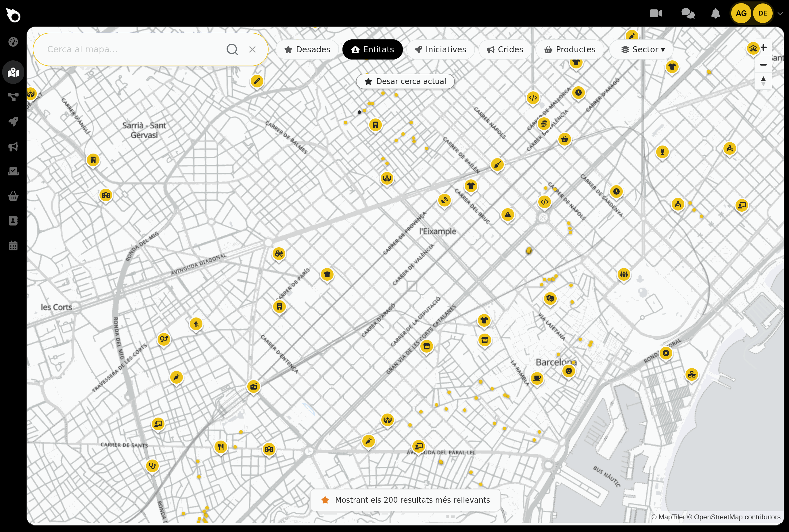Start a video call with camera icon
Screen dimensions: 789x532
[656, 13]
